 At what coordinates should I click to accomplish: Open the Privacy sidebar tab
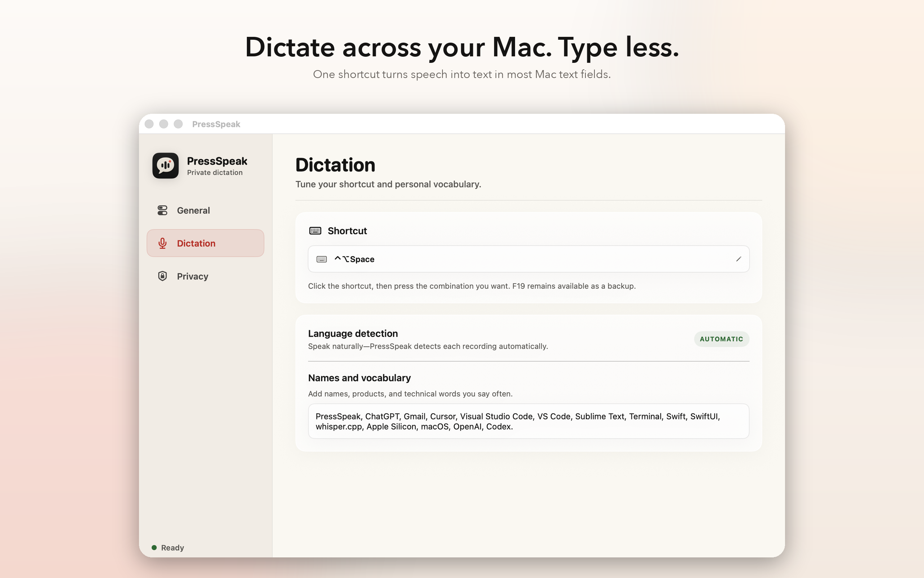tap(205, 276)
